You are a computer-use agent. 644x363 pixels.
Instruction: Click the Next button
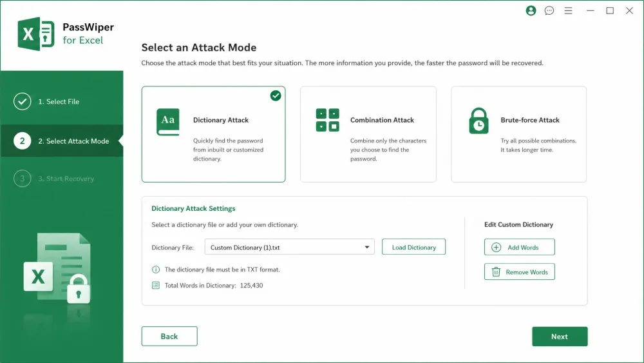tap(560, 337)
